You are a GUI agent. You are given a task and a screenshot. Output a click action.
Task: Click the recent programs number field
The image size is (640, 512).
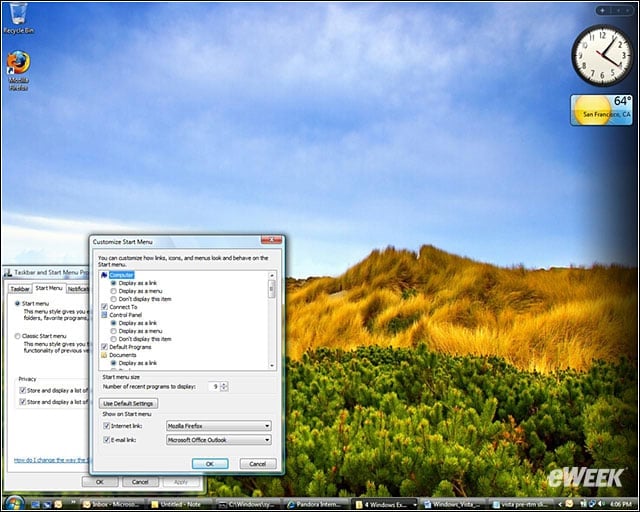[214, 386]
